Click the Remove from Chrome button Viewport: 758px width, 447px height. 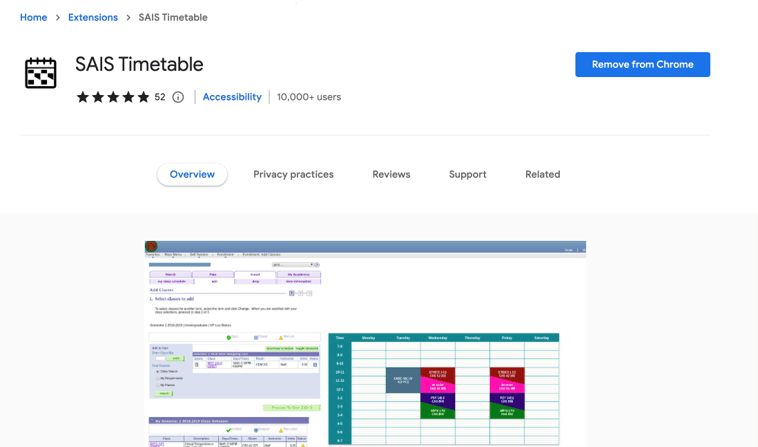642,64
